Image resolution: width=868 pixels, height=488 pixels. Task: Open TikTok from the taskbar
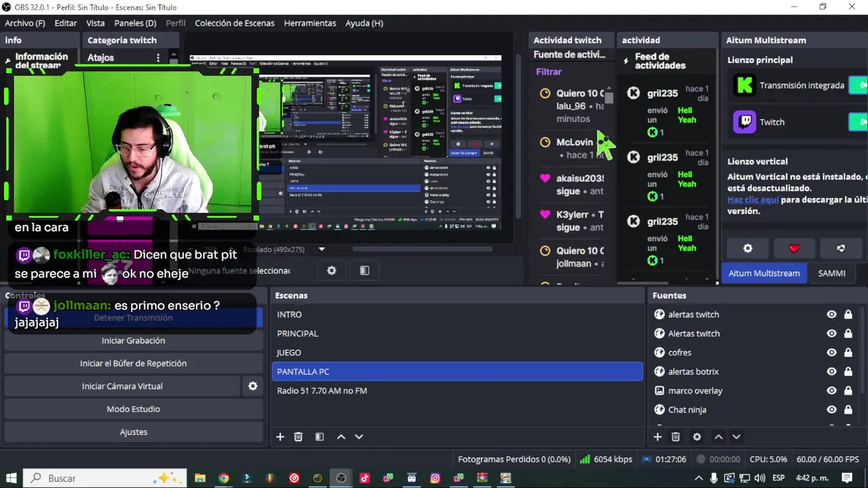[364, 478]
